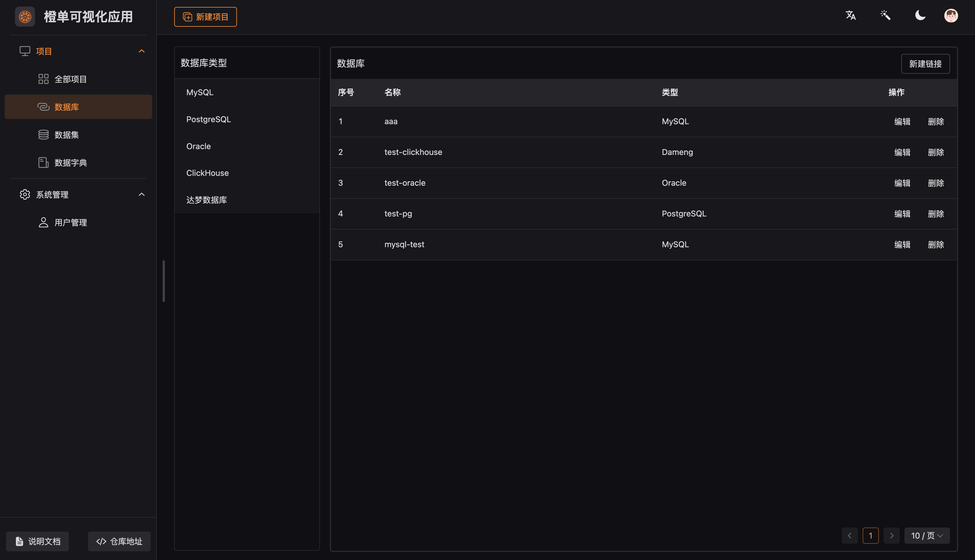Click the test-oracle name cell
This screenshot has width=975, height=560.
tap(405, 183)
